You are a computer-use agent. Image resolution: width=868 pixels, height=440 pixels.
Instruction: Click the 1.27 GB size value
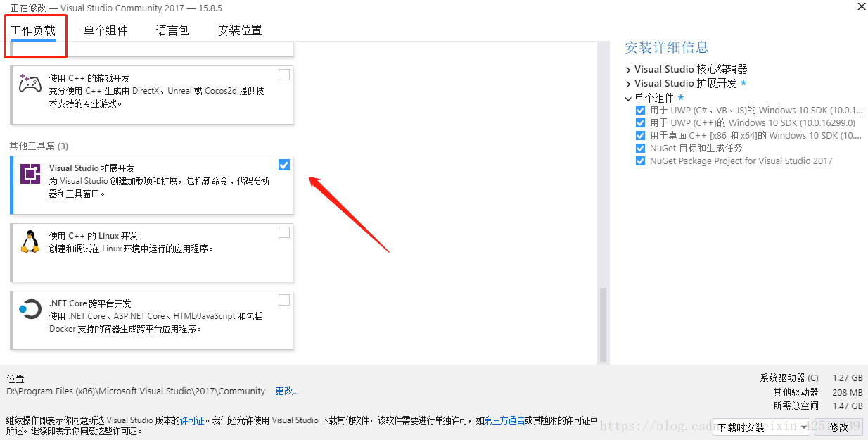coord(847,377)
